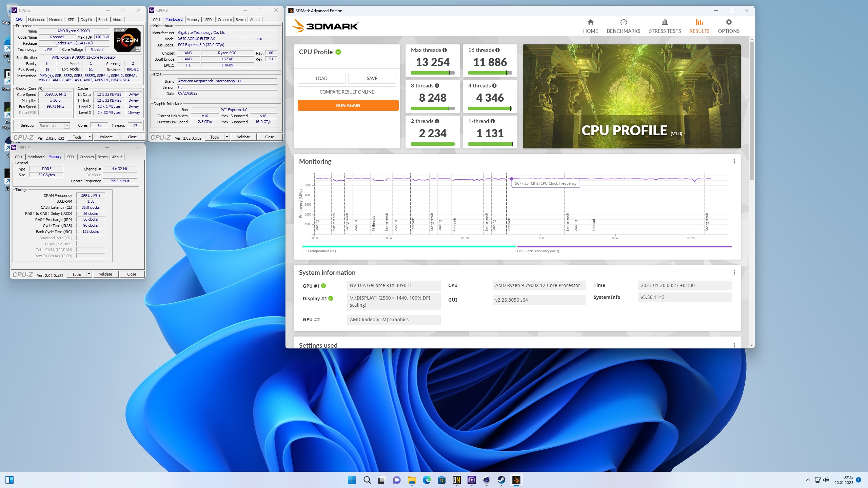Screen dimensions: 868x488
Task: Expand Tools dropdown arrow in Memory tab window
Action: pos(89,274)
